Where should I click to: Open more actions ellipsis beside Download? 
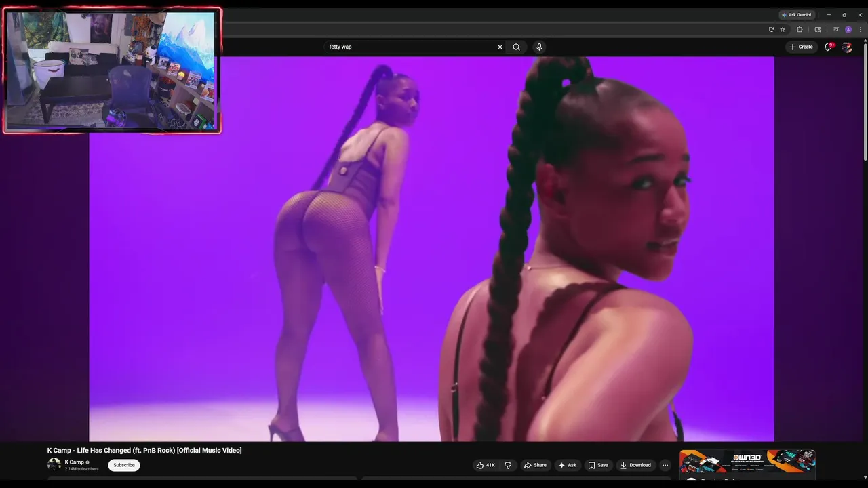coord(665,465)
